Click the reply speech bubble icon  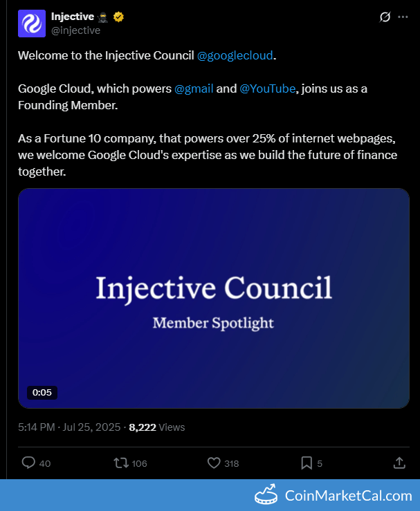28,463
